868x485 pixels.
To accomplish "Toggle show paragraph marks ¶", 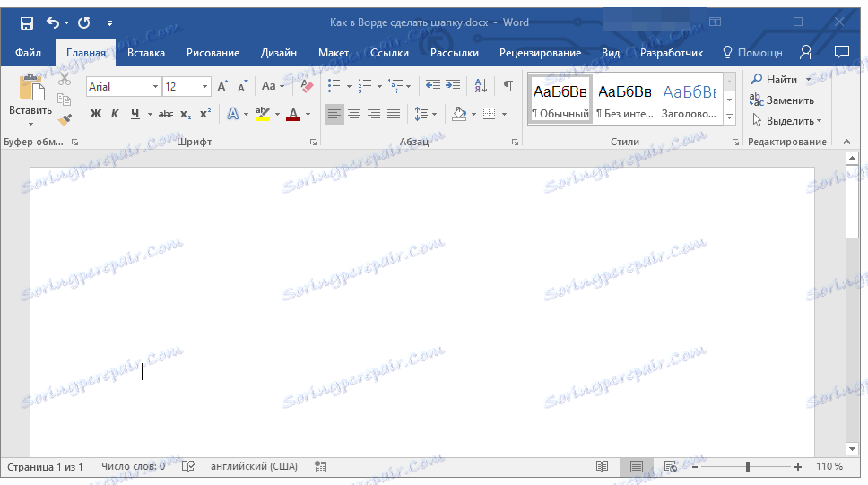I will tap(508, 86).
